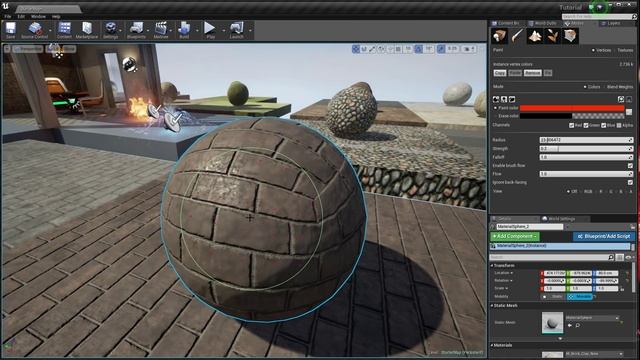Click the Copy vertex colors button
This screenshot has height=360, width=640.
pos(500,73)
